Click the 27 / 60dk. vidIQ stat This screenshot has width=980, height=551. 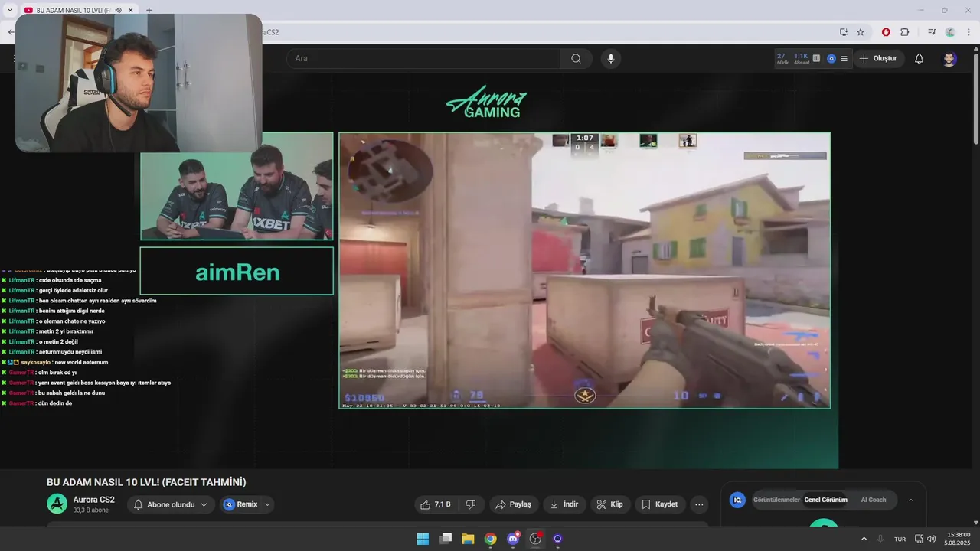(x=782, y=59)
